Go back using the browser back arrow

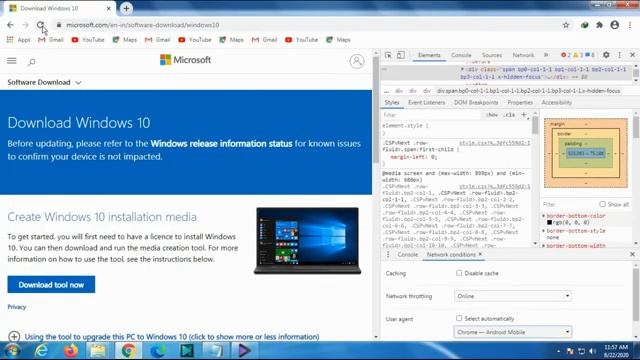[10, 25]
